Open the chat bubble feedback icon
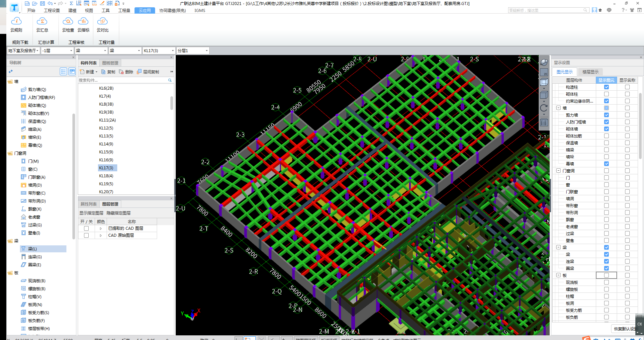The height and width of the screenshot is (340, 644). tap(609, 10)
